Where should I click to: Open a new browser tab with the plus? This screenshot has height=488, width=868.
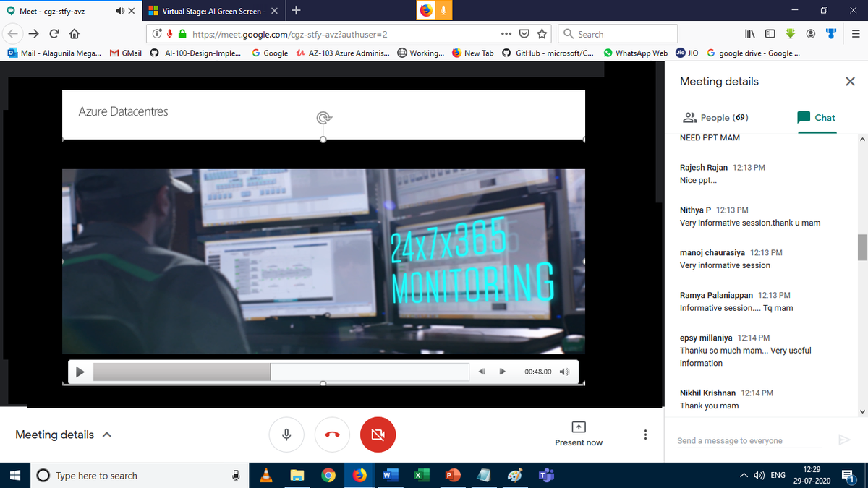(x=297, y=11)
